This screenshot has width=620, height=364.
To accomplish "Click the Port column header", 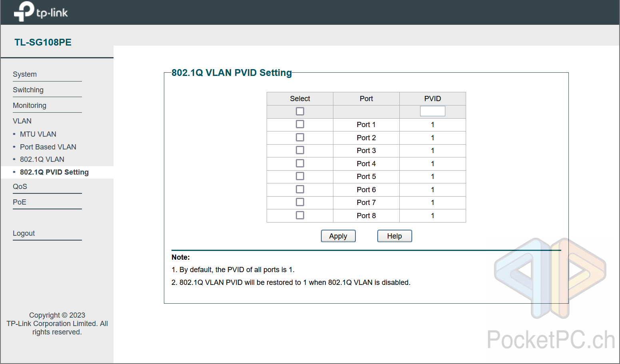I will coord(366,99).
